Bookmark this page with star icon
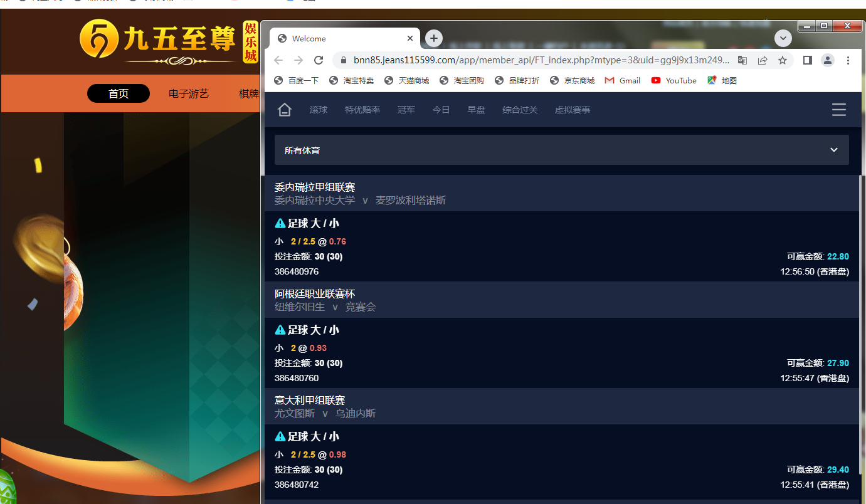 pos(783,60)
